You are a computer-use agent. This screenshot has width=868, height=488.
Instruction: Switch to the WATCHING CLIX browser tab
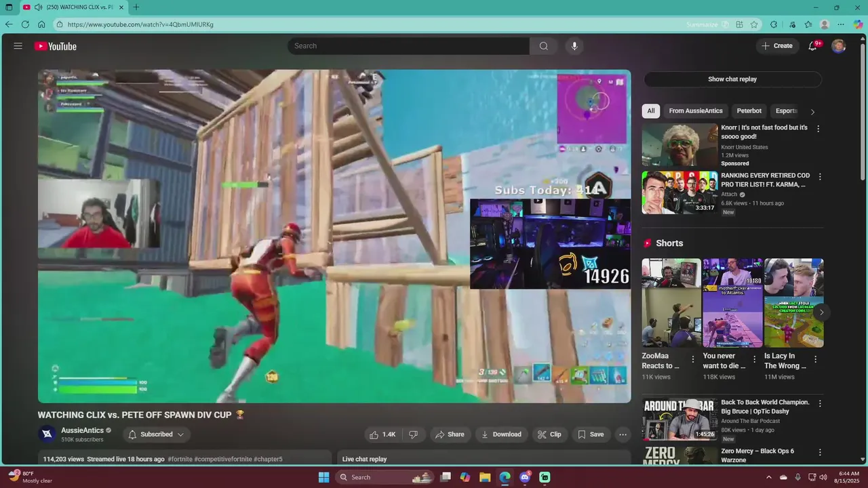click(x=73, y=7)
